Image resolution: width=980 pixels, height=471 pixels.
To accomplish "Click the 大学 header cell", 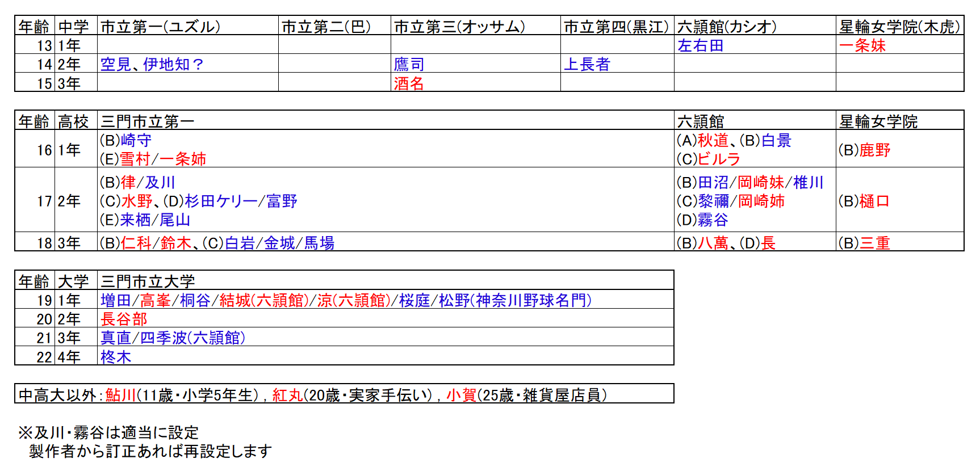I will [x=76, y=281].
